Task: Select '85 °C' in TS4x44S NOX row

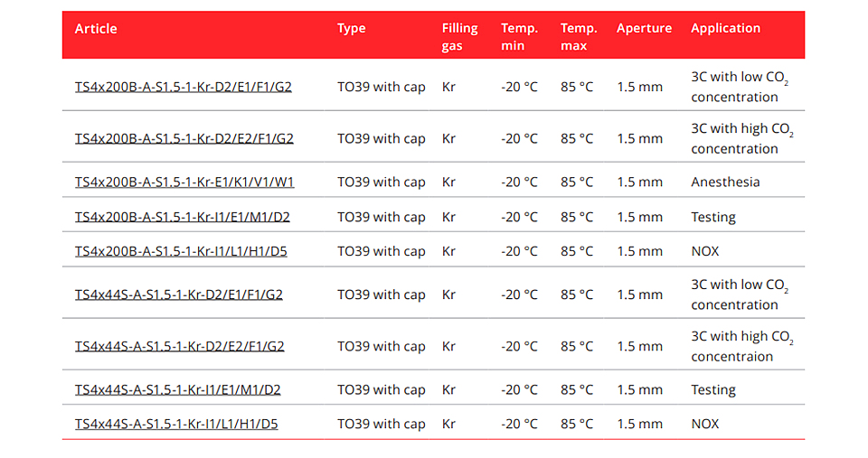Action: [577, 425]
